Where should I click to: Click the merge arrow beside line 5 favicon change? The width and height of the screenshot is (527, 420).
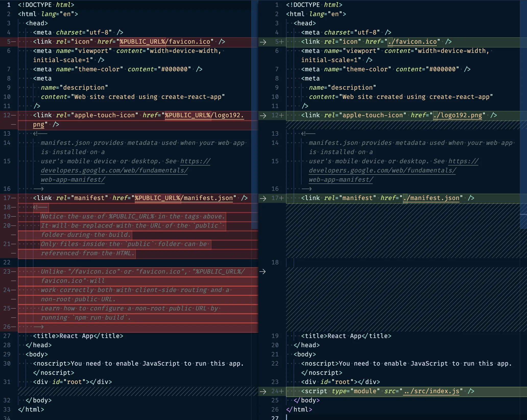click(263, 42)
